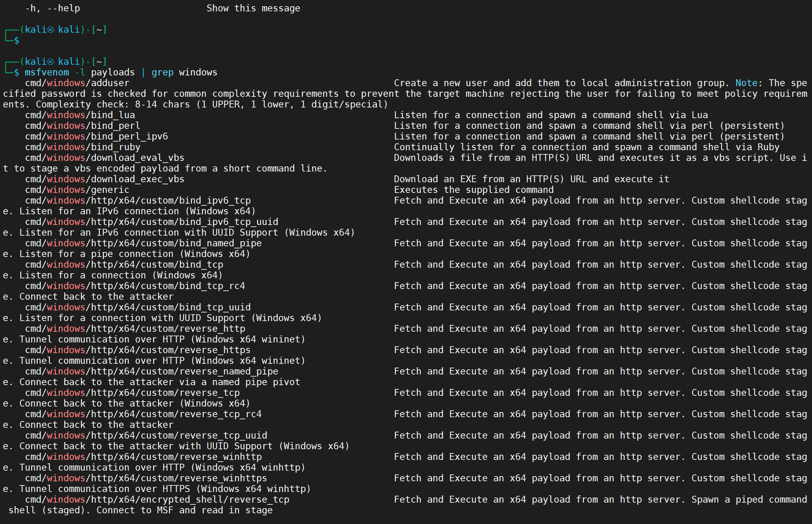Image resolution: width=812 pixels, height=524 pixels.
Task: Click the empty first prompt $ line
Action: click(17, 41)
